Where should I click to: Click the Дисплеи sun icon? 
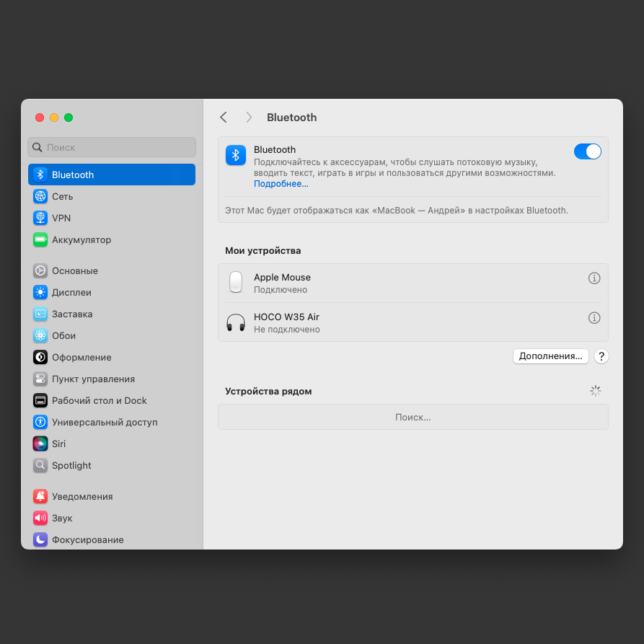point(40,292)
